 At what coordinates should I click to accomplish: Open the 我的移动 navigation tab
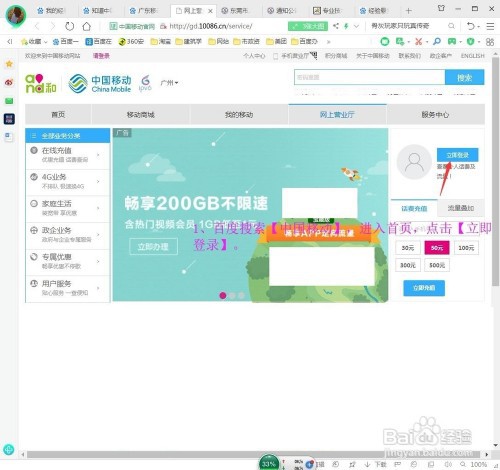point(239,114)
